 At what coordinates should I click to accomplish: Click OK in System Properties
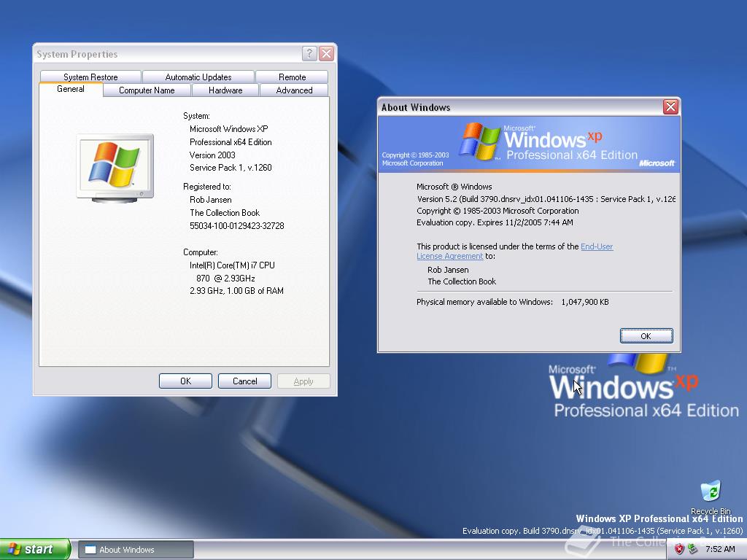pos(185,381)
